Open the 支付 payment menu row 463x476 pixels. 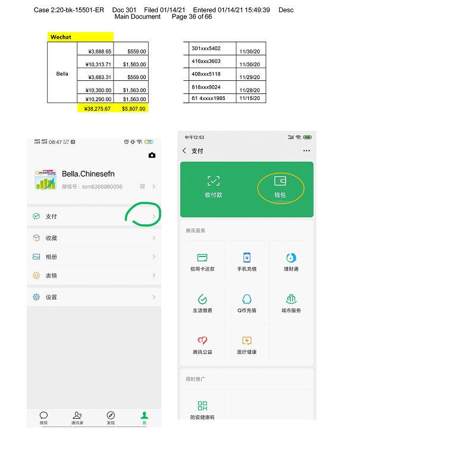coord(94,216)
